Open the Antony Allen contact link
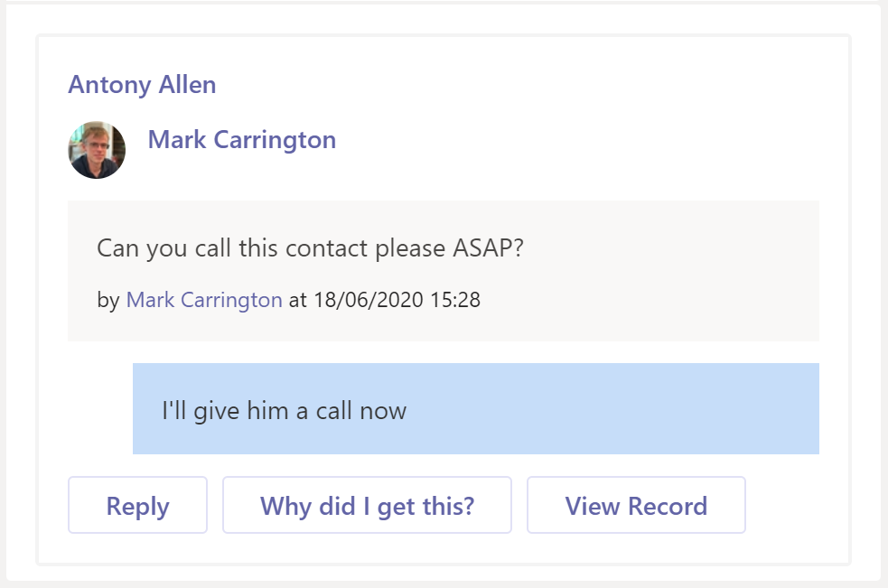888x588 pixels. tap(142, 86)
